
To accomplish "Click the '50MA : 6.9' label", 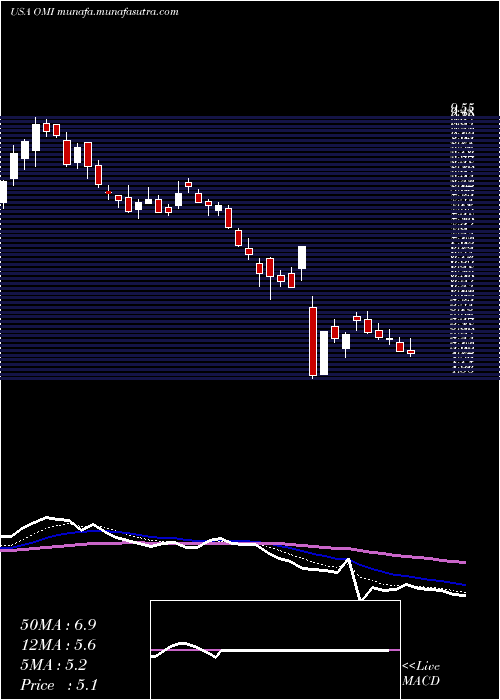I will [x=58, y=625].
